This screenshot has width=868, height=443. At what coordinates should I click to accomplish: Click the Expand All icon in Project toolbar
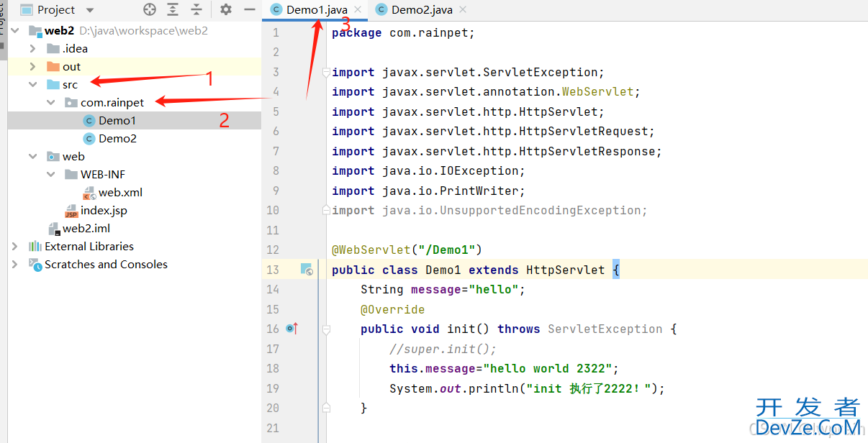[x=173, y=9]
